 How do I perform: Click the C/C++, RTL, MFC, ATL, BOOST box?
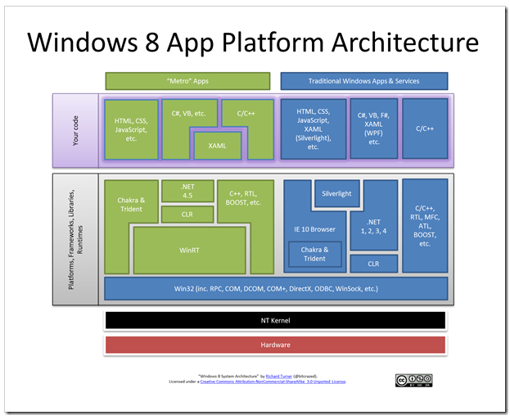click(425, 226)
